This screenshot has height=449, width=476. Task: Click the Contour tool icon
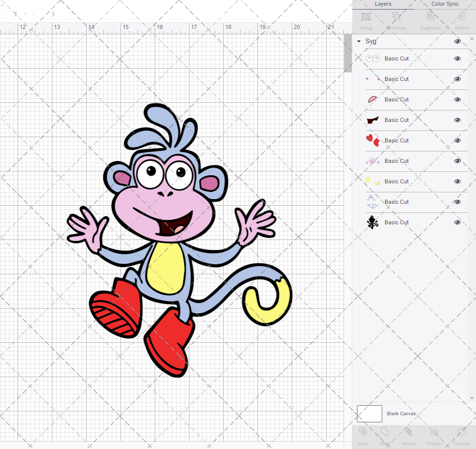(x=461, y=432)
